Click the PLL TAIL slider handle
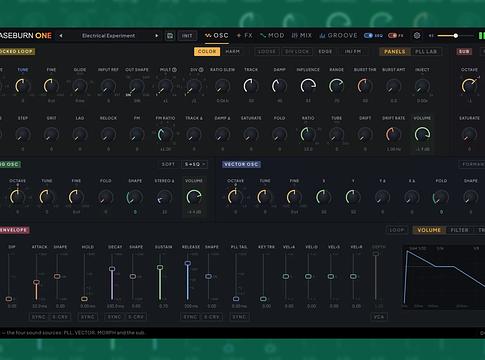The height and width of the screenshot is (360, 485). [x=236, y=299]
